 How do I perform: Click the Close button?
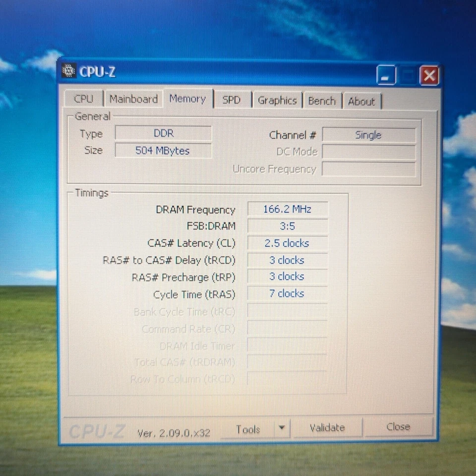(x=398, y=427)
